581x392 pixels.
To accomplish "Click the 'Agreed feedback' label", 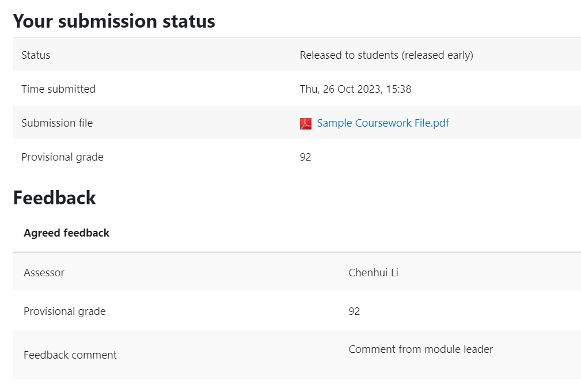I will [x=66, y=233].
